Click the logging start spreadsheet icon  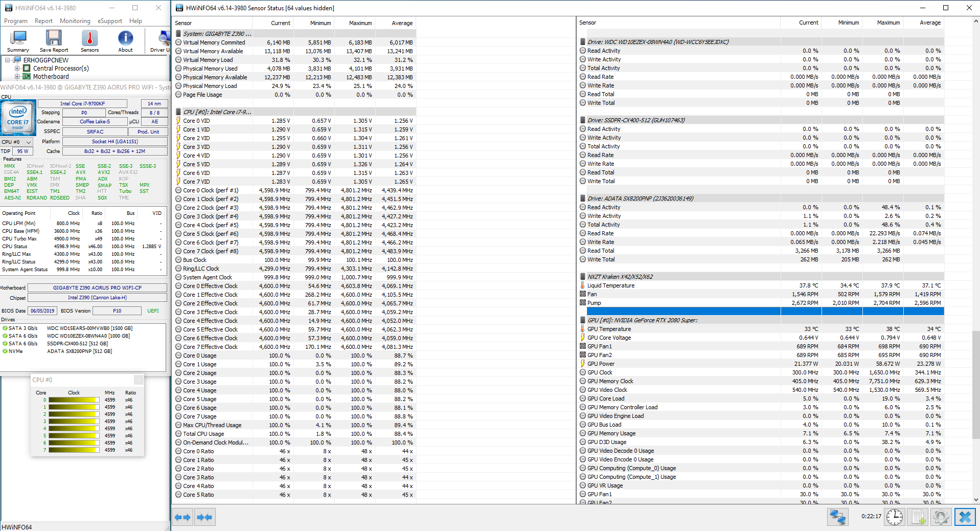click(x=918, y=517)
